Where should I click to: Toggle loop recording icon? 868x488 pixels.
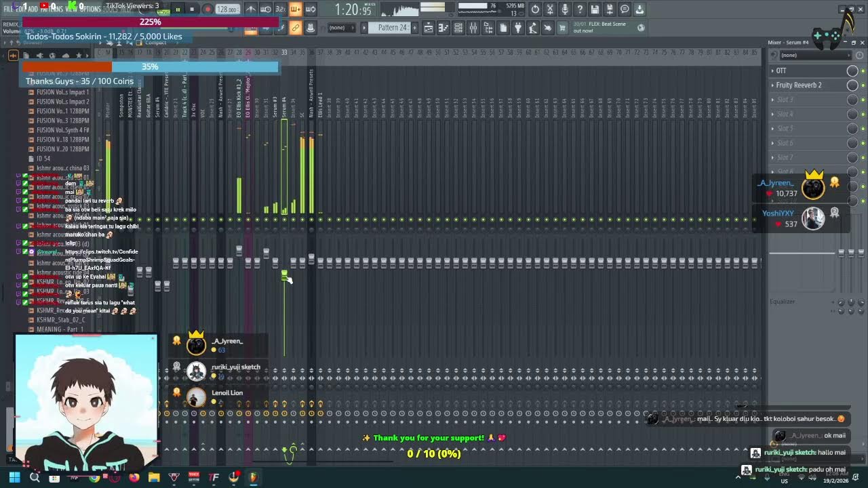pyautogui.click(x=310, y=9)
